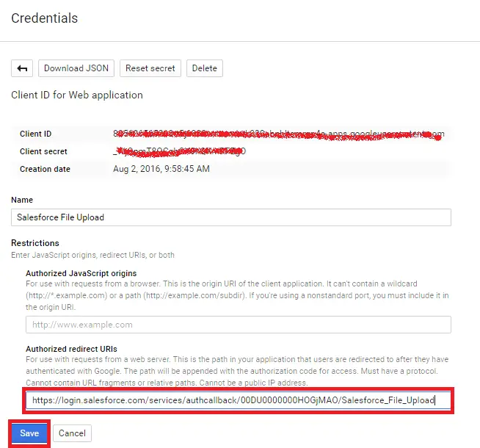The width and height of the screenshot is (480, 448).
Task: Click the Creation date label
Action: [45, 169]
